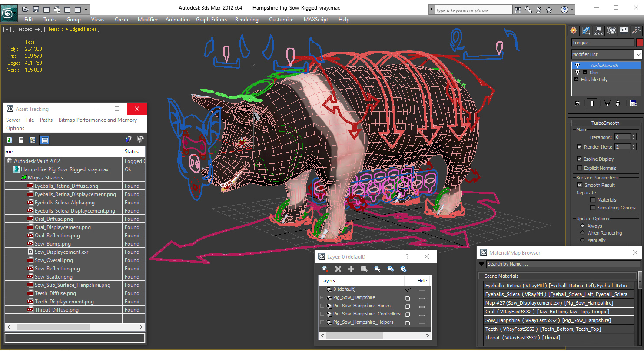Open the Animation menu
644x352 pixels.
tap(177, 20)
